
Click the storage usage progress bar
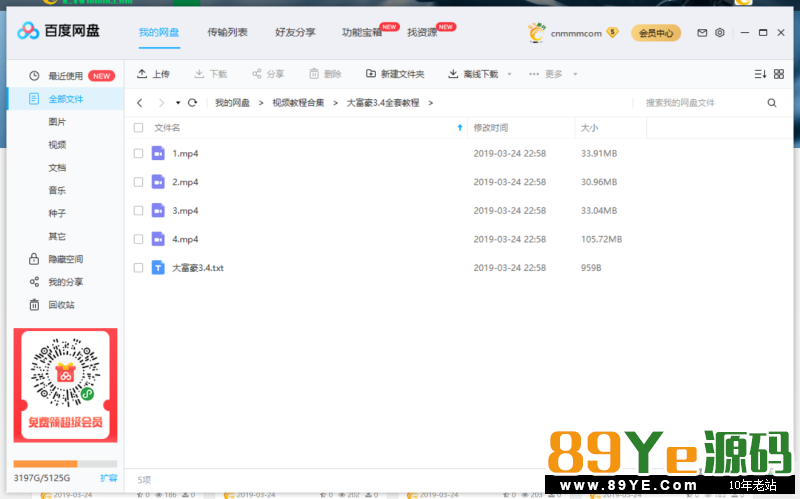(x=65, y=464)
